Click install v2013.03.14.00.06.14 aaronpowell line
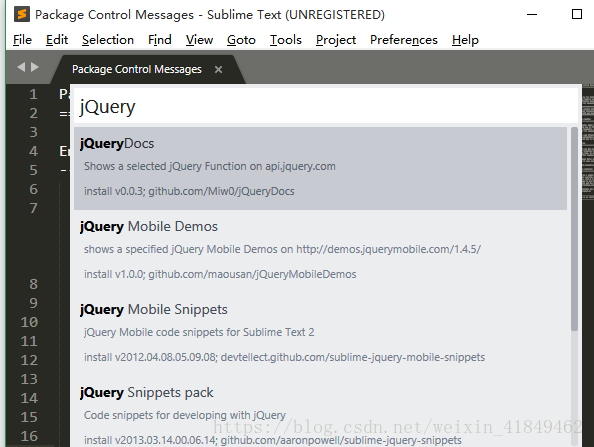 (x=272, y=440)
